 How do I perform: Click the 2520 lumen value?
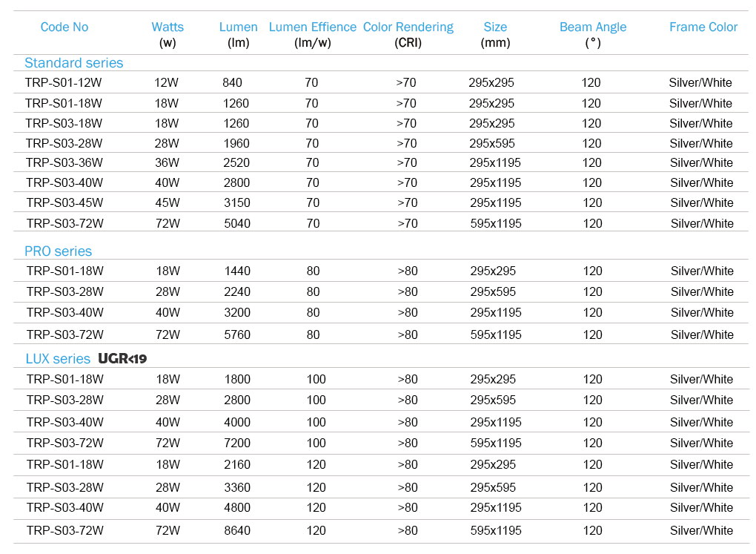click(236, 162)
